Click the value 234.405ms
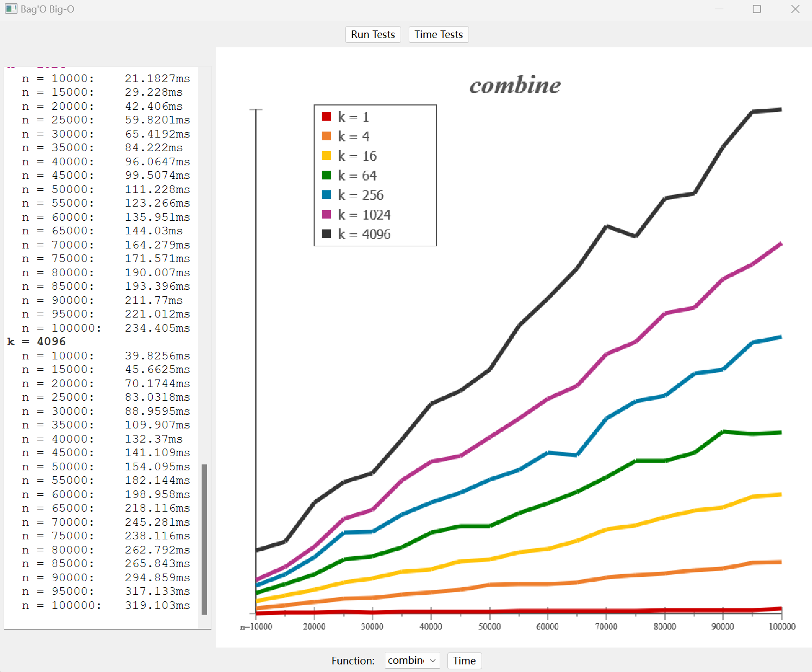This screenshot has width=812, height=672. point(158,328)
